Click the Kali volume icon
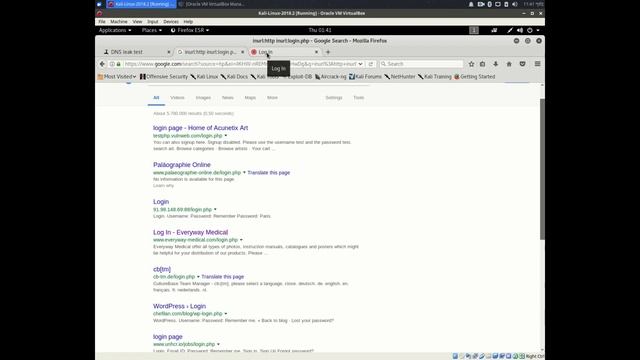 [x=520, y=30]
